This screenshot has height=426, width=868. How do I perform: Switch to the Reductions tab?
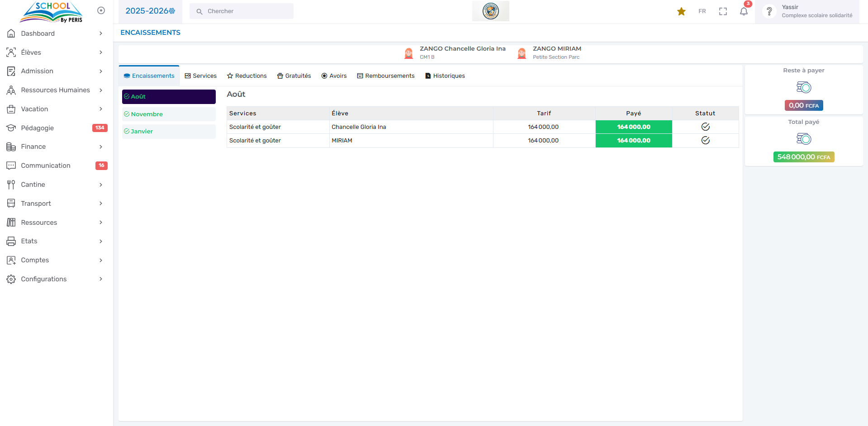pos(247,76)
